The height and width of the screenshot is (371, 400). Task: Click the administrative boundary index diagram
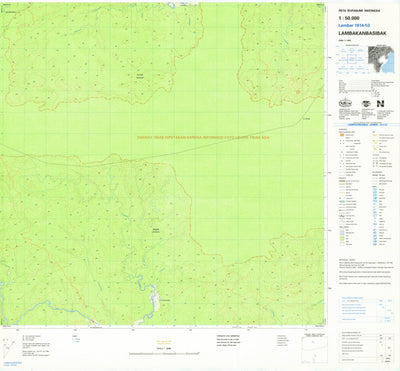click(x=314, y=349)
